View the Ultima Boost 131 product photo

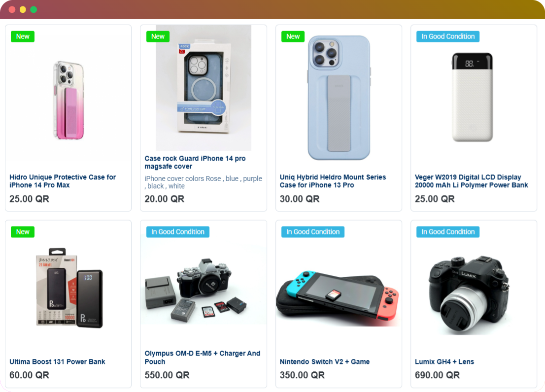[69, 288]
